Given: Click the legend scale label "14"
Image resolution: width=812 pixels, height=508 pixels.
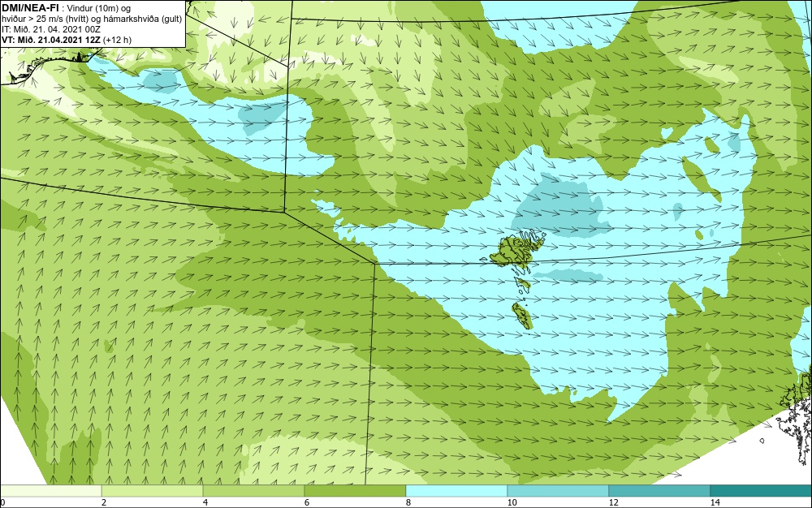Looking at the screenshot, I should [715, 502].
